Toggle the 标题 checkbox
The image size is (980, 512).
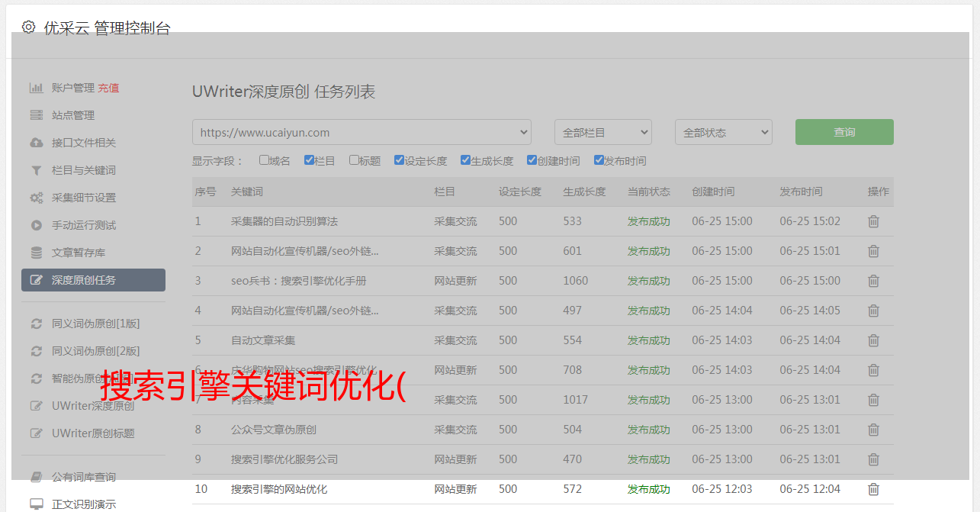coord(354,160)
